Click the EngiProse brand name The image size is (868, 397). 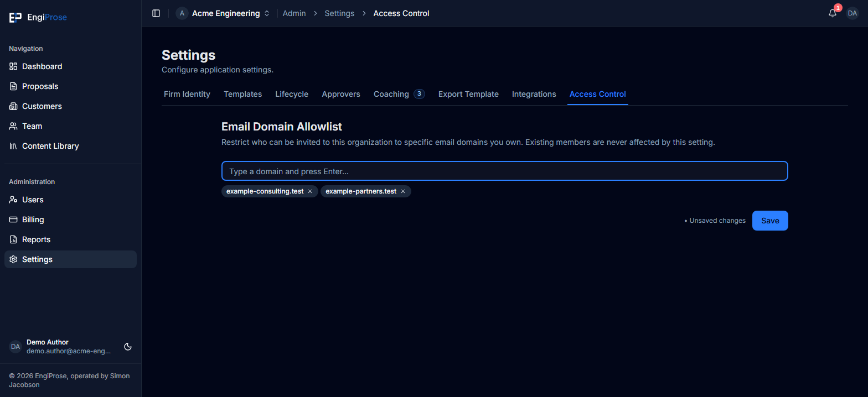pyautogui.click(x=47, y=18)
